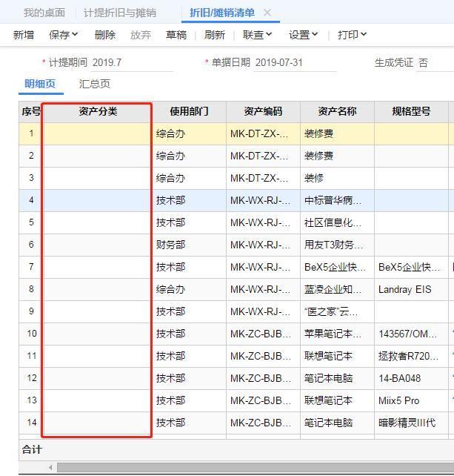
Task: Click specification 暗影精灵III代
Action: click(407, 423)
